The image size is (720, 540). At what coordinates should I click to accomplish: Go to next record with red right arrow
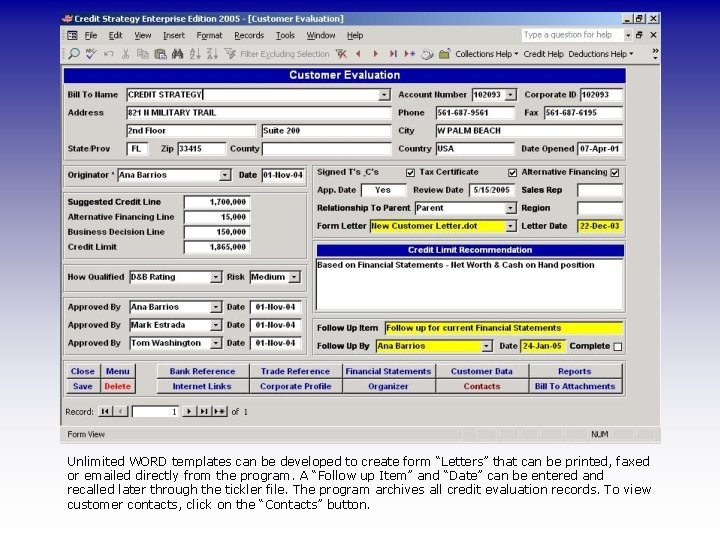(x=376, y=54)
